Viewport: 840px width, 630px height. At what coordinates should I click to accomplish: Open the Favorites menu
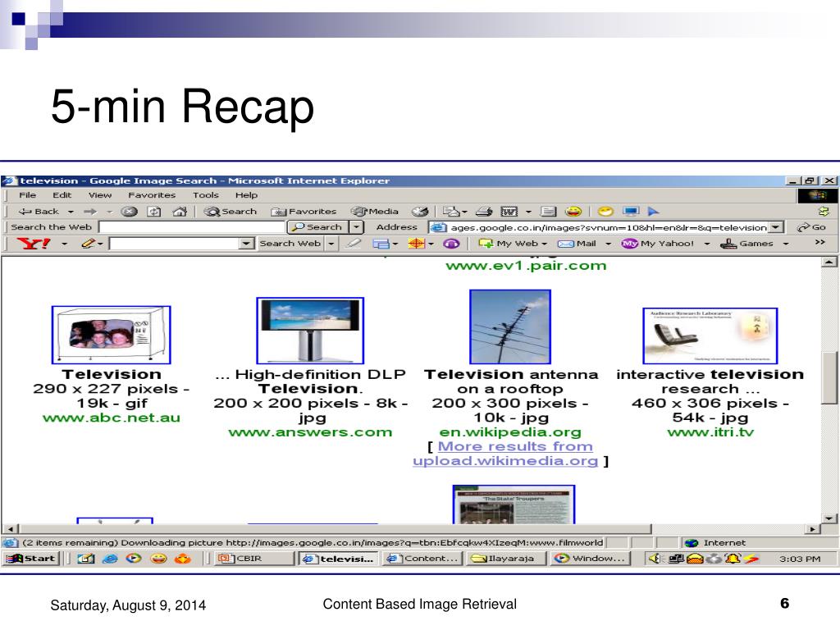click(152, 195)
